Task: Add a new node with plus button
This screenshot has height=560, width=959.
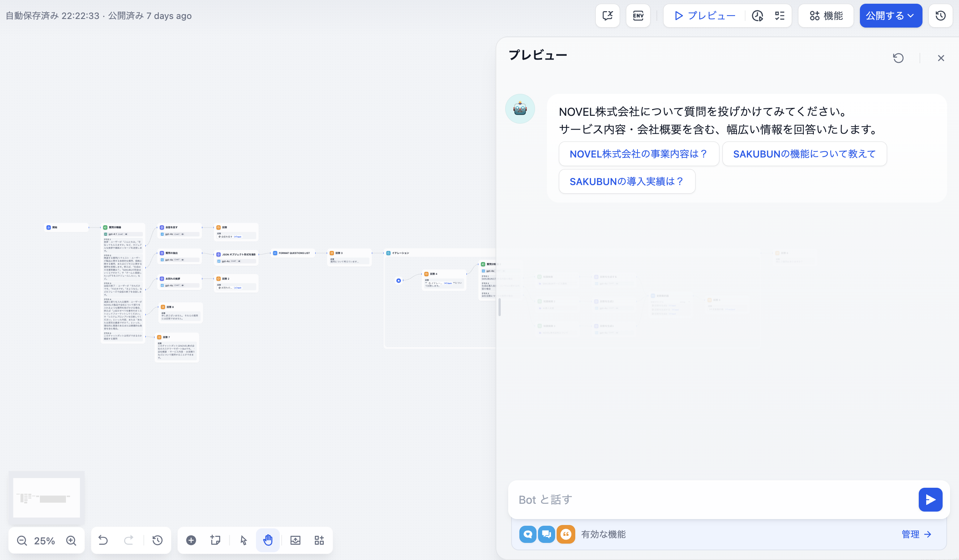Action: (x=191, y=540)
